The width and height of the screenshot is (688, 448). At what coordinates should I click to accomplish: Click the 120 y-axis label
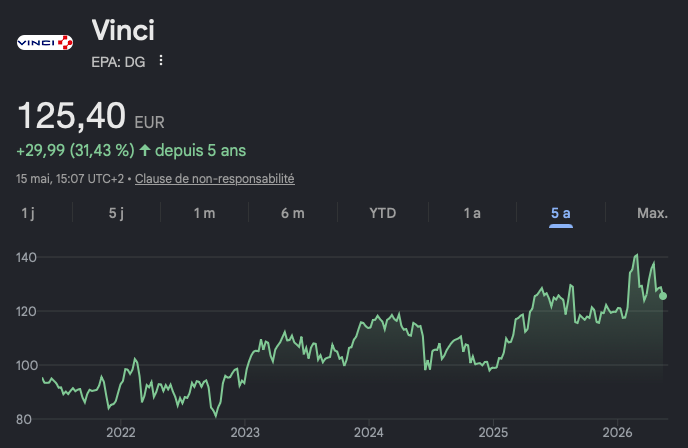(26, 312)
